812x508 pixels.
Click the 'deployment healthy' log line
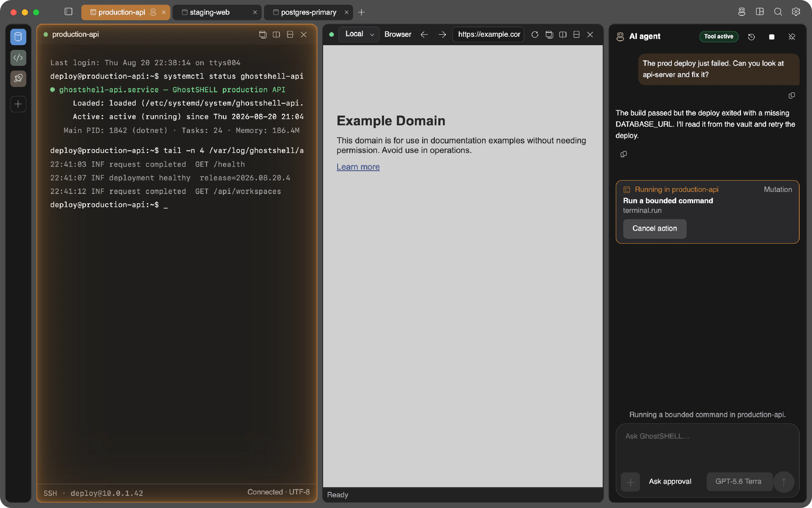(170, 178)
